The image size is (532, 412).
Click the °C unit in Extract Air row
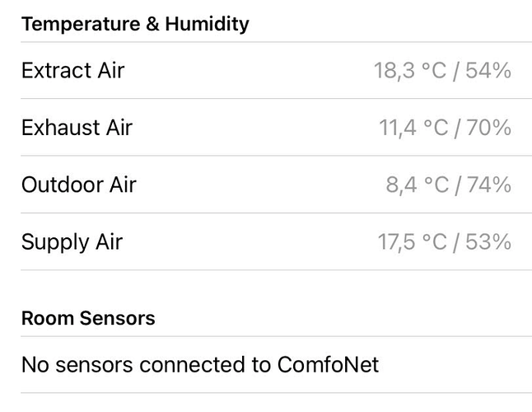click(x=434, y=71)
